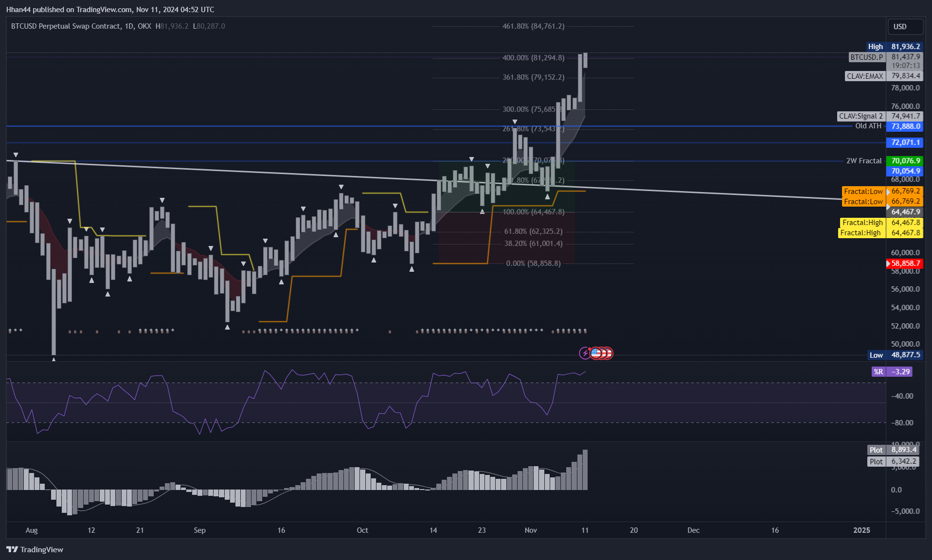Image resolution: width=932 pixels, height=560 pixels.
Task: Click the 78,000.0 price axis value
Action: (x=905, y=88)
